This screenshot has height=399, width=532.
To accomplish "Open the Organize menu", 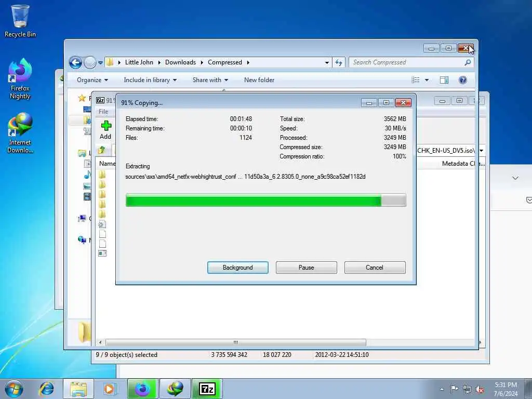I will click(x=92, y=80).
